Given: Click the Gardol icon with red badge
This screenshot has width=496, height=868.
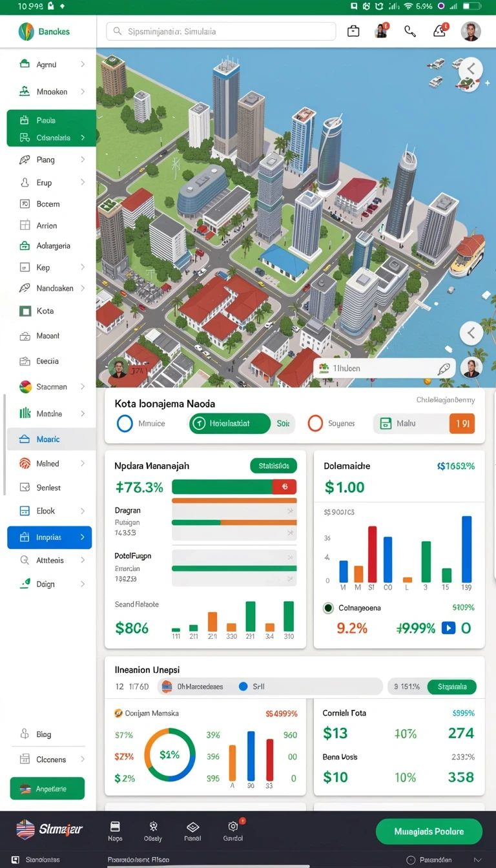Looking at the screenshot, I should (x=233, y=826).
